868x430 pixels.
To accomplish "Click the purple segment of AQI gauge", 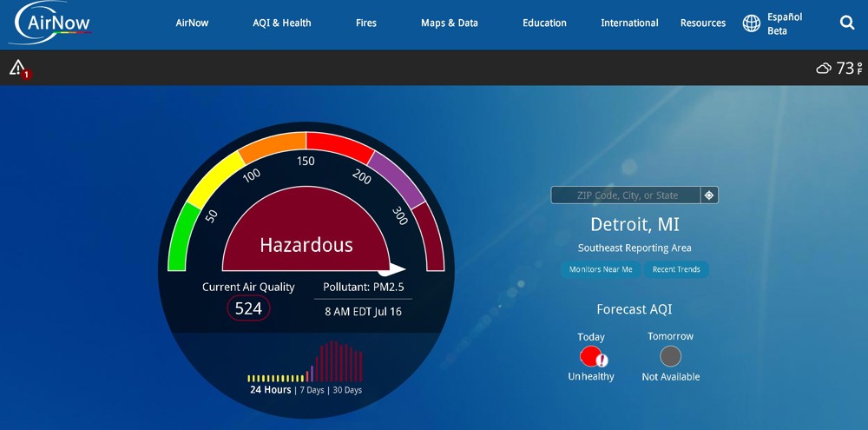I will [x=397, y=178].
